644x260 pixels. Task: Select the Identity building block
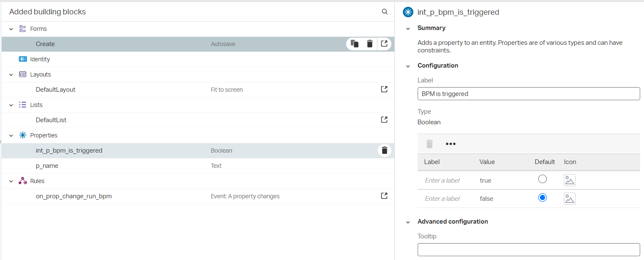[40, 59]
